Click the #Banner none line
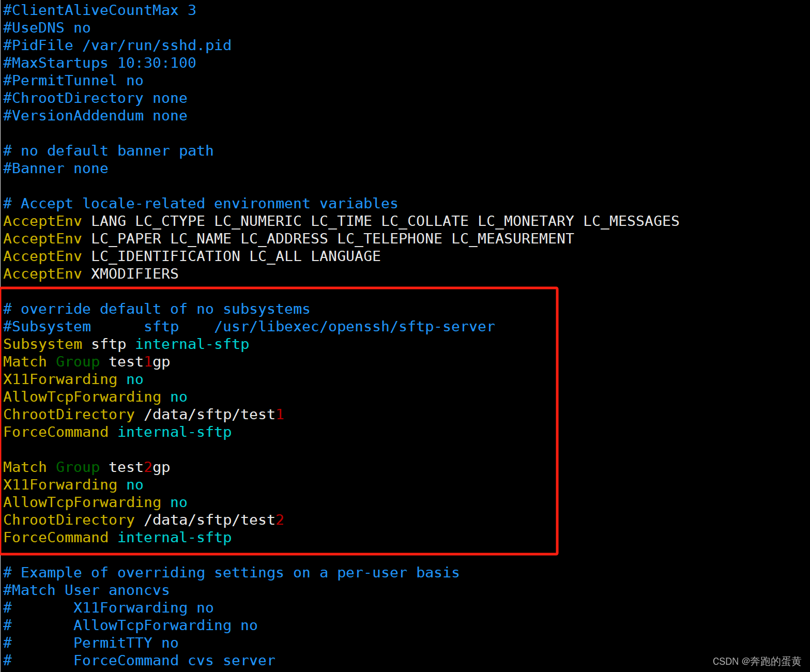Image resolution: width=810 pixels, height=672 pixels. (55, 168)
